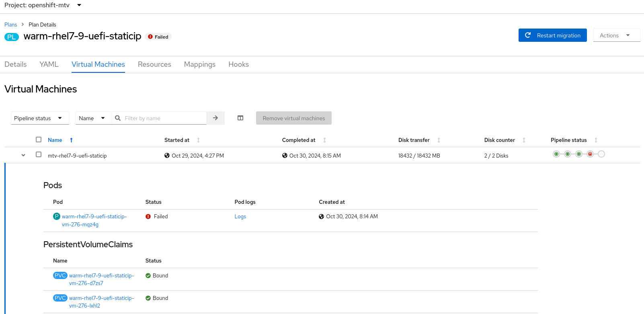This screenshot has height=314, width=644.
Task: Toggle the select all rows checkbox
Action: click(39, 140)
